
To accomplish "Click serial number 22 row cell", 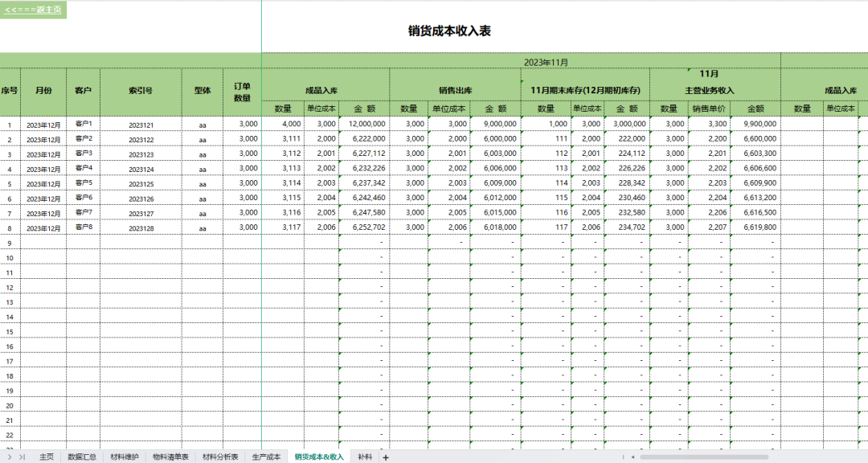I will coord(10,436).
